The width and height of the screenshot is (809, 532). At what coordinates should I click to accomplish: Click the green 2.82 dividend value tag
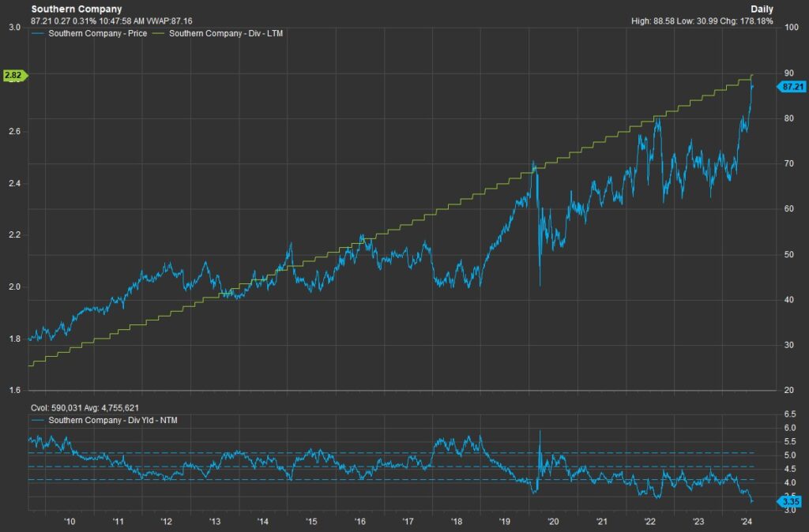[14, 76]
